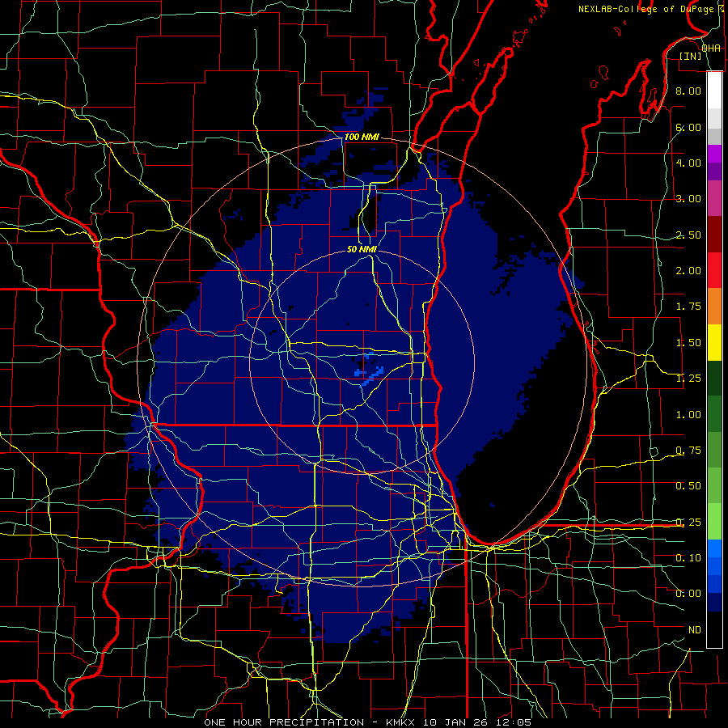Image resolution: width=728 pixels, height=728 pixels.
Task: Pick the bright red legend swatch
Action: click(x=714, y=270)
